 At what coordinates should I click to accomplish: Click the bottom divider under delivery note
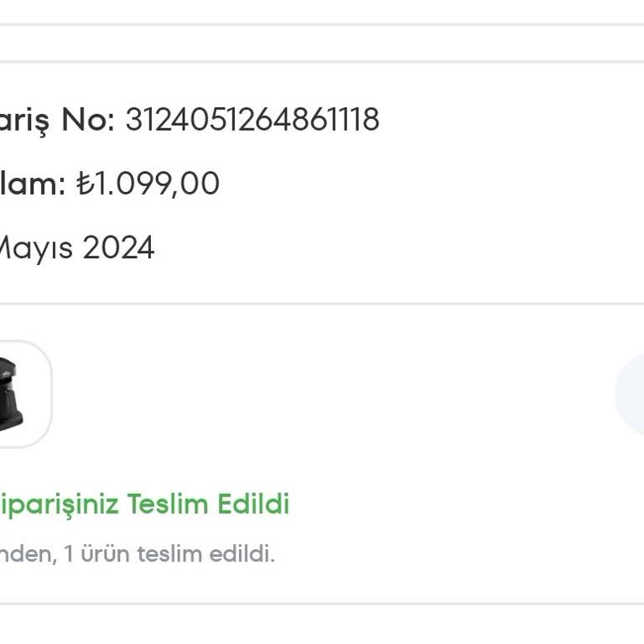tap(322, 604)
